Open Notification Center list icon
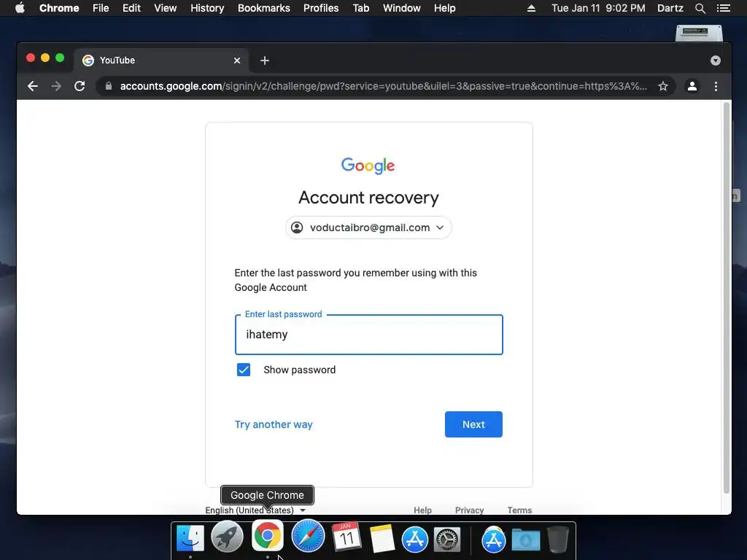Image resolution: width=747 pixels, height=560 pixels. click(x=723, y=8)
